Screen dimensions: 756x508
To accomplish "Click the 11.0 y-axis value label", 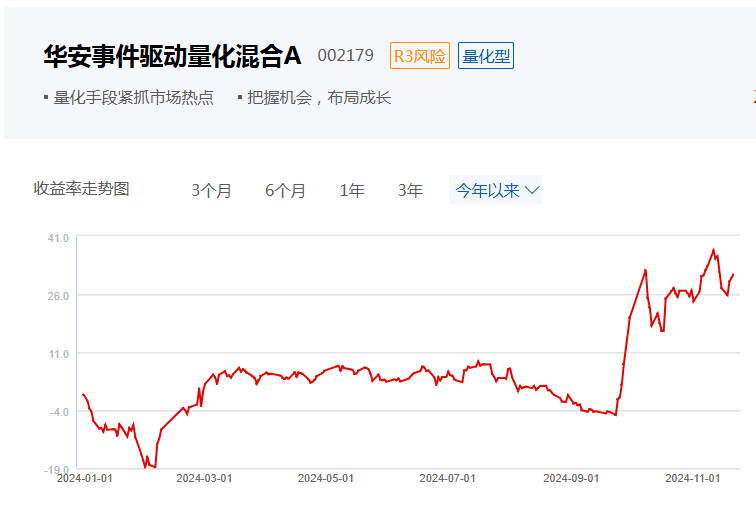I will click(59, 354).
